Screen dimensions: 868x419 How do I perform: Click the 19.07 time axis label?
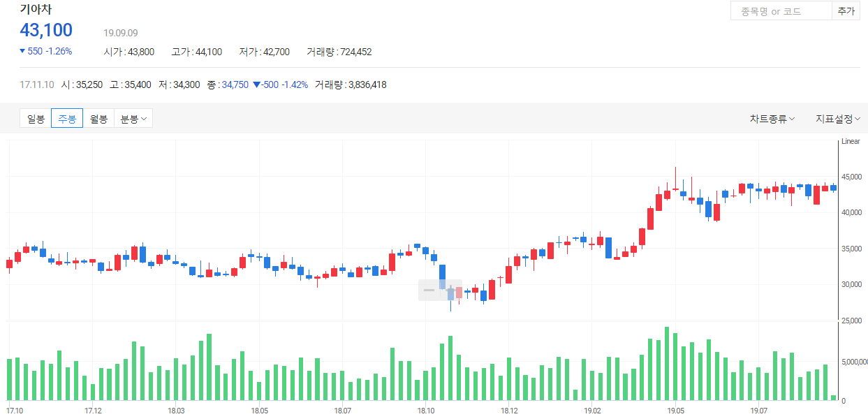pyautogui.click(x=758, y=411)
